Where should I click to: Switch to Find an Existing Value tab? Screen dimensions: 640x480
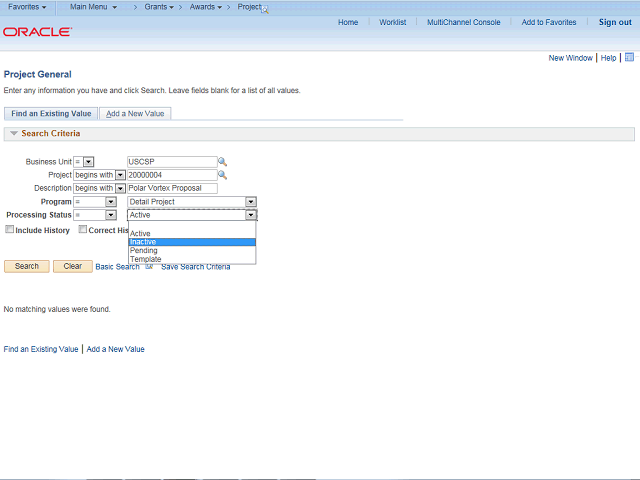click(51, 113)
